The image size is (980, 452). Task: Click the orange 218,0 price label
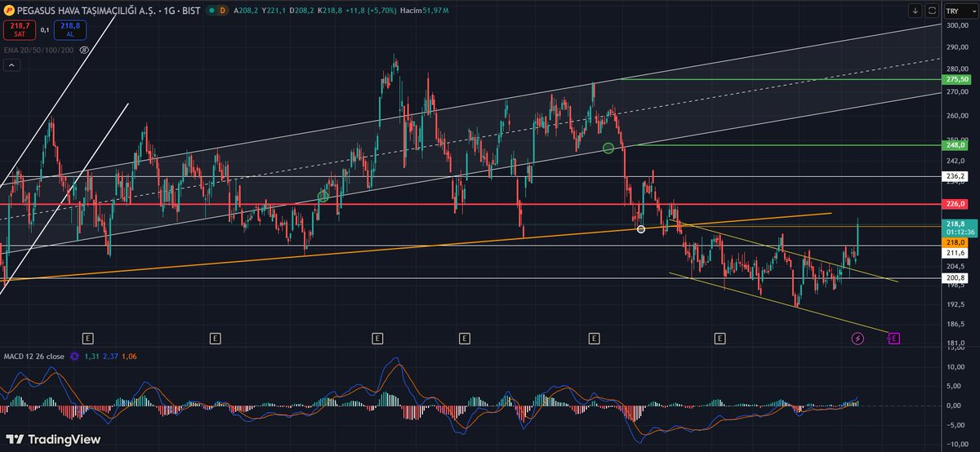click(956, 242)
